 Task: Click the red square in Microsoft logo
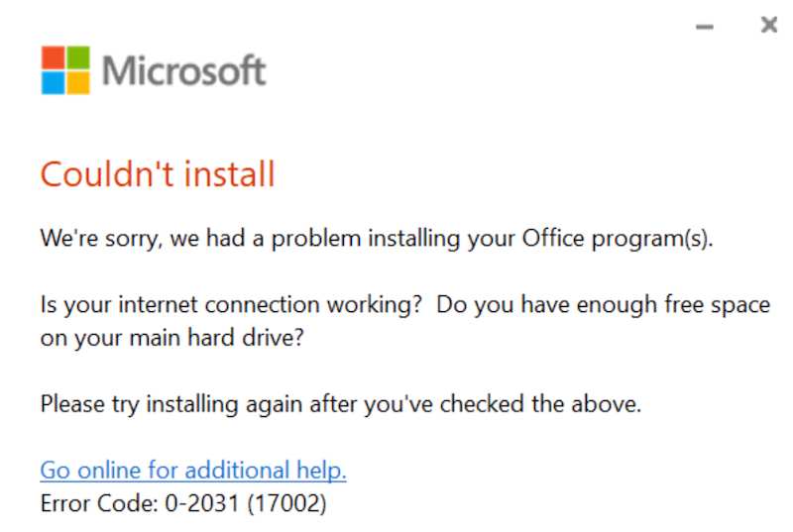click(x=54, y=58)
